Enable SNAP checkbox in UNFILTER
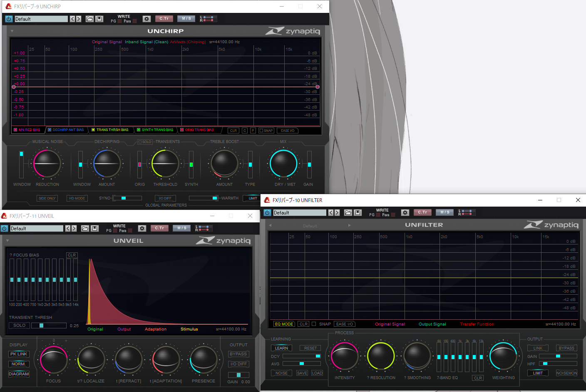The width and height of the screenshot is (586, 392). point(314,324)
